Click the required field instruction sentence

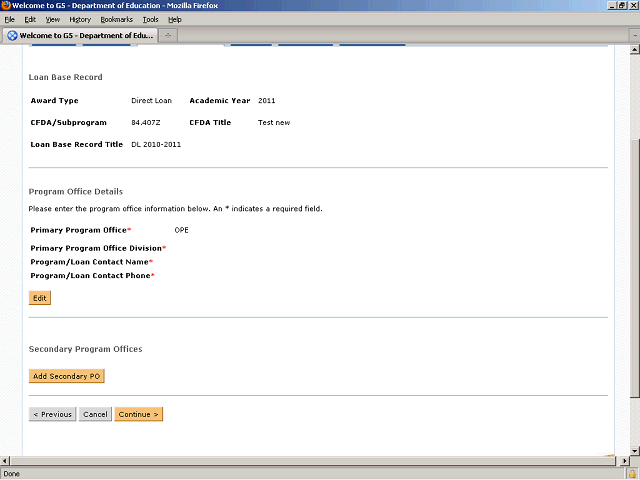click(176, 209)
